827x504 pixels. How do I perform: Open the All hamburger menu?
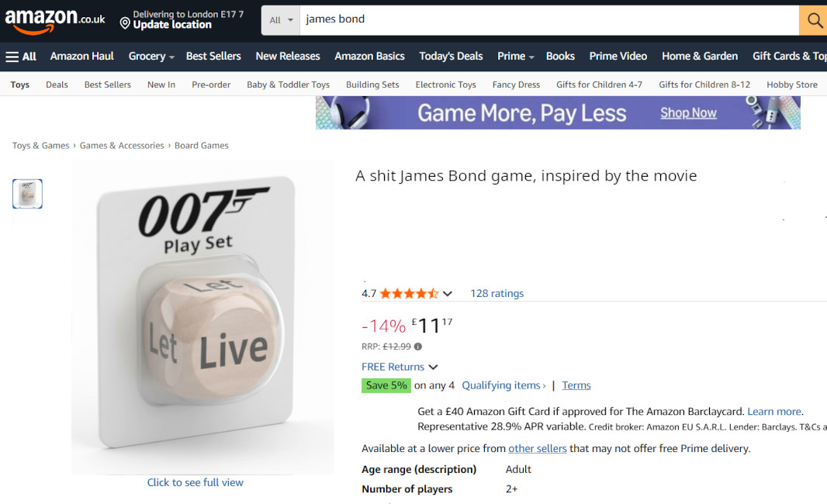click(21, 57)
